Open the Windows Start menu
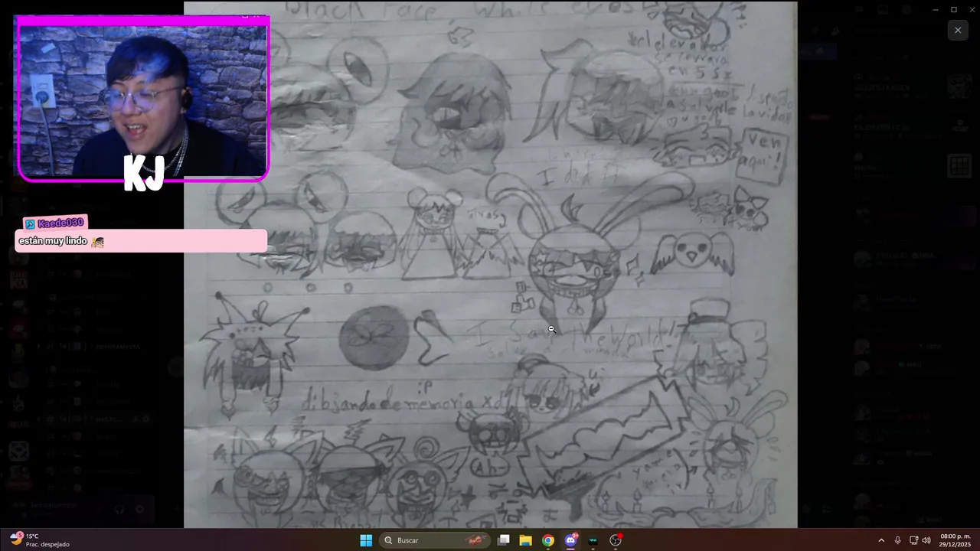 click(366, 540)
